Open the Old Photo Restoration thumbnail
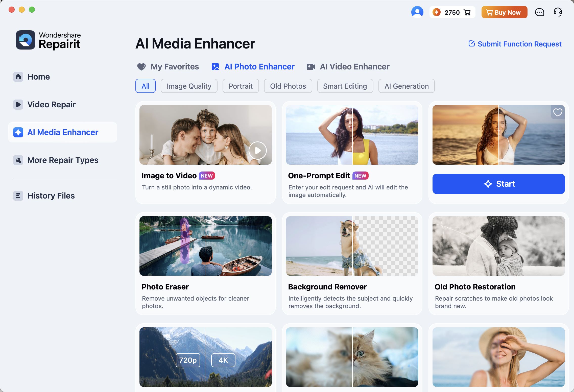This screenshot has height=392, width=574. click(499, 246)
